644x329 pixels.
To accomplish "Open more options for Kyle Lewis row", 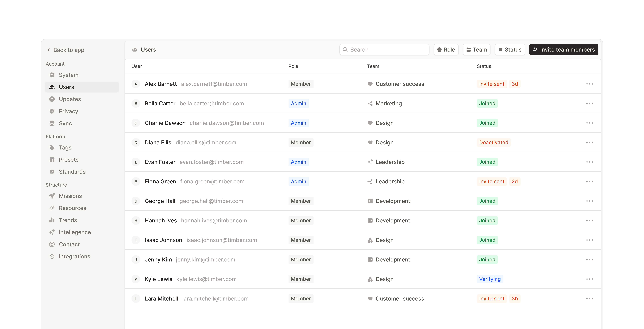I will pos(589,279).
